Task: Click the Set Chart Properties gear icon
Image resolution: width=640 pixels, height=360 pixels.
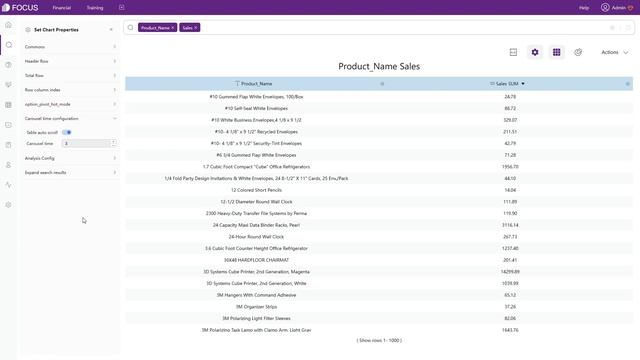Action: (x=28, y=30)
